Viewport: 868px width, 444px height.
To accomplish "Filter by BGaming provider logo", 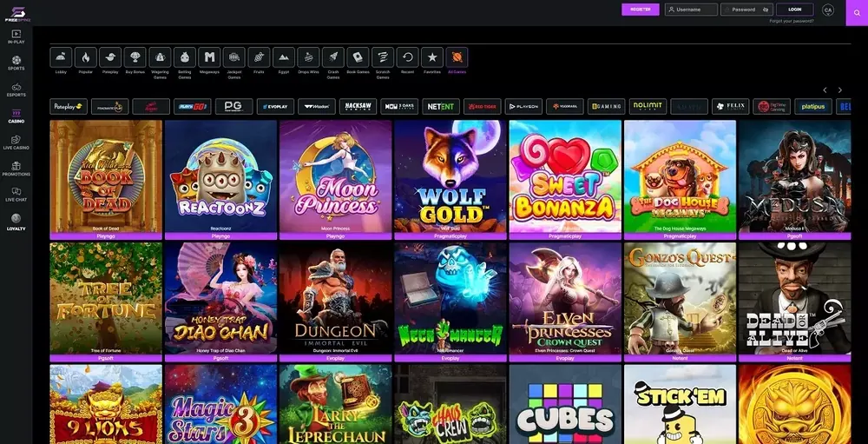I will [607, 106].
